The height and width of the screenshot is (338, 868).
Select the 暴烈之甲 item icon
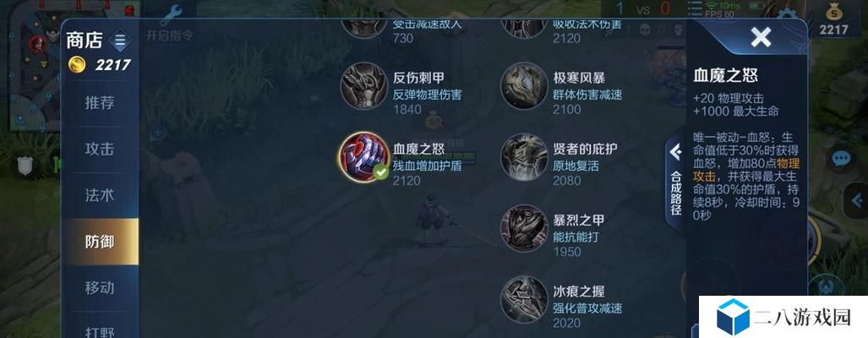(524, 228)
